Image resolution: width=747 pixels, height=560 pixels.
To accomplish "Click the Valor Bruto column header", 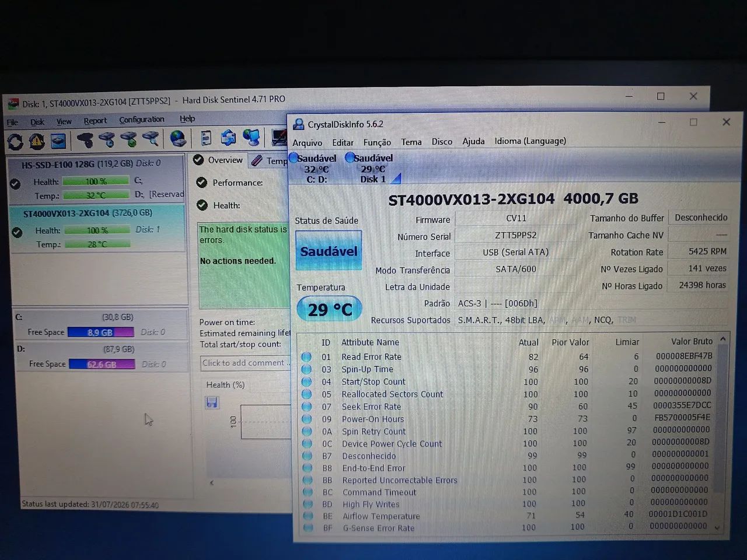I will 692,341.
